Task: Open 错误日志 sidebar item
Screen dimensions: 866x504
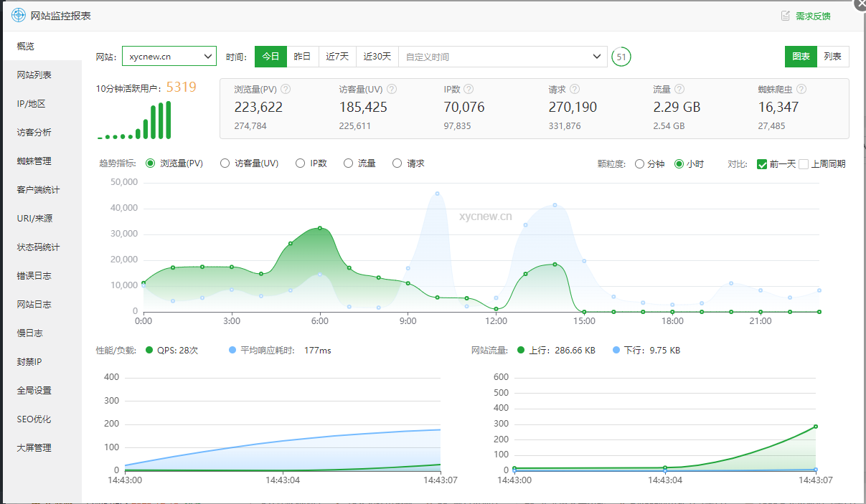Action: pos(42,275)
